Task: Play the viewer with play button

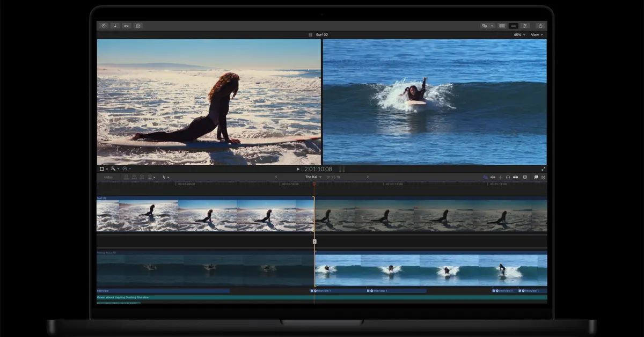Action: (x=298, y=169)
